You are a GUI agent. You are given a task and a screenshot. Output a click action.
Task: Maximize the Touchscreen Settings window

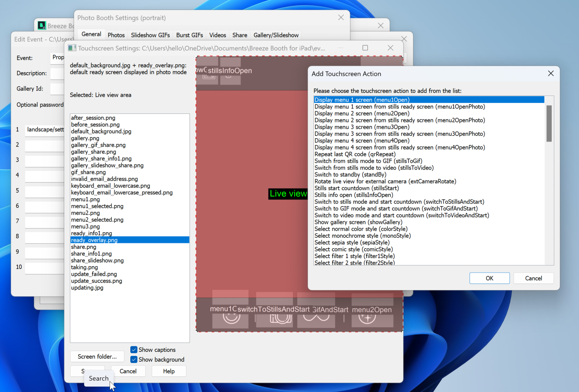point(365,48)
